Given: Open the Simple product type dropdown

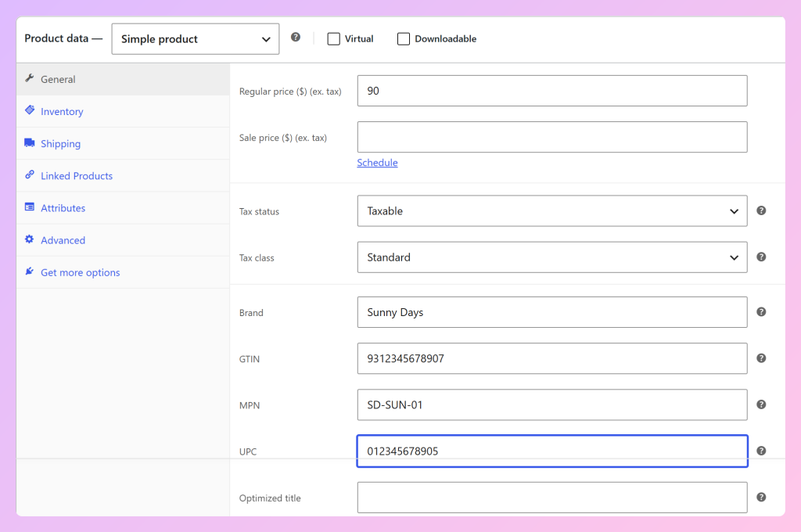Looking at the screenshot, I should pos(195,39).
